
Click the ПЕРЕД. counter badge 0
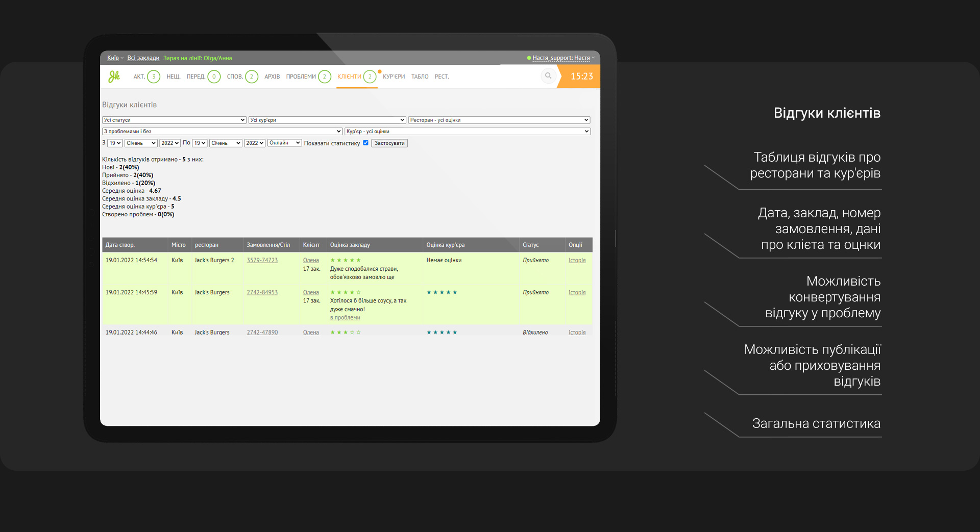tap(214, 77)
